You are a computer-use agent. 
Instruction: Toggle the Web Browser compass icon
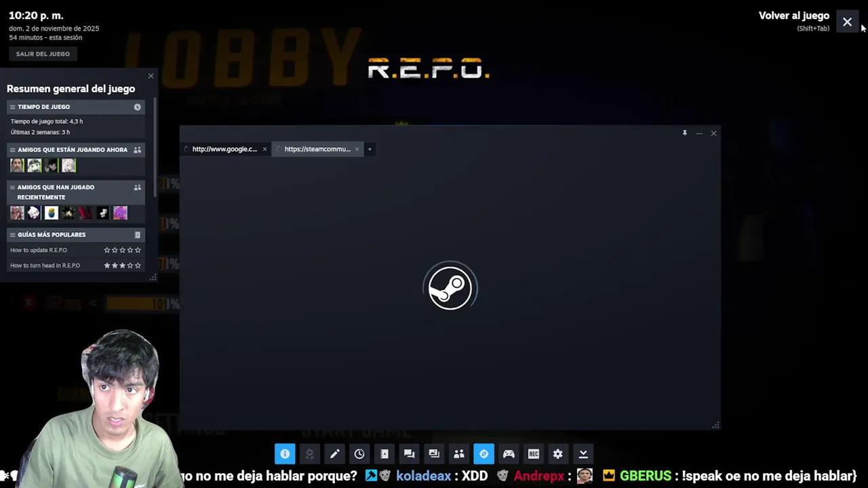click(484, 454)
